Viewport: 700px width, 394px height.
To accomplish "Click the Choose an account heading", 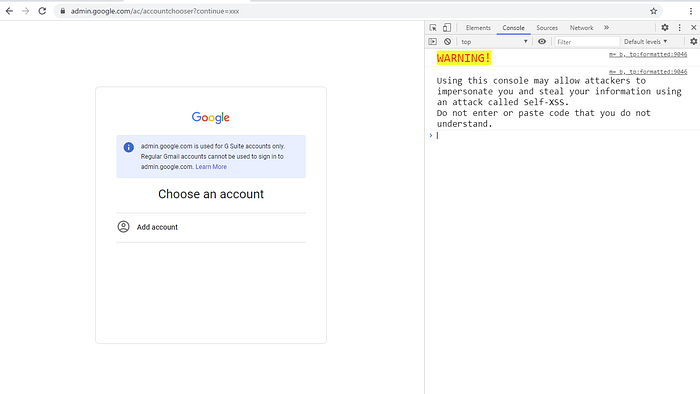I will (x=211, y=194).
